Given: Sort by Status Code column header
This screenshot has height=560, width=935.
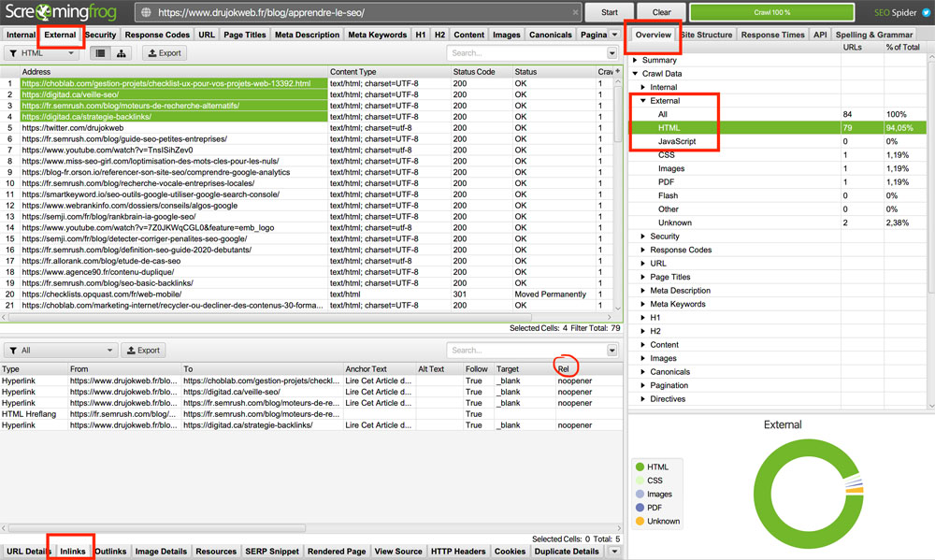Looking at the screenshot, I should pyautogui.click(x=481, y=72).
